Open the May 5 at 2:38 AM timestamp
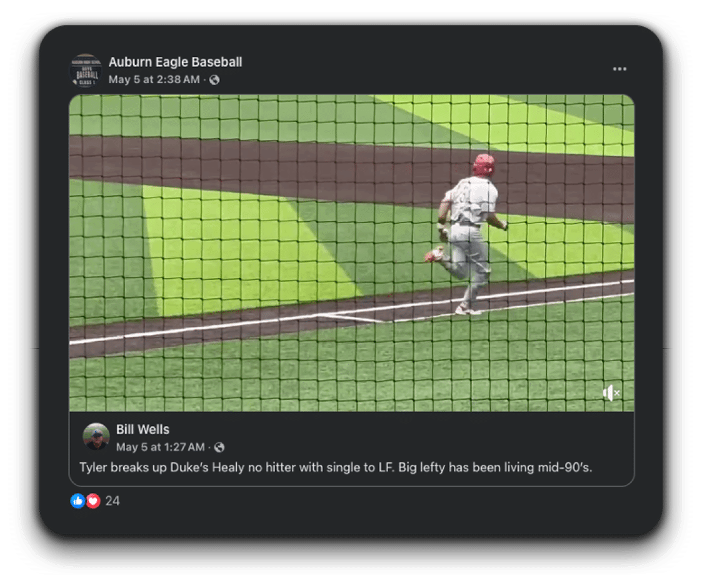This screenshot has width=702, height=588. [x=154, y=79]
